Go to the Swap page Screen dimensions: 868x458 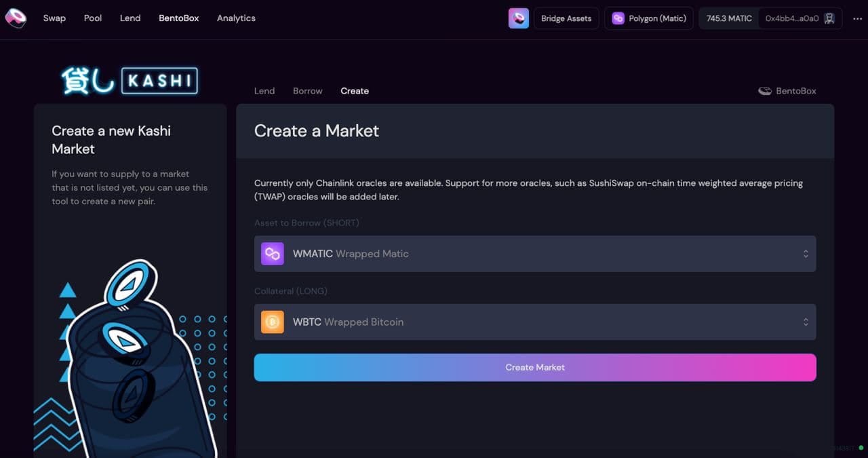click(x=54, y=18)
